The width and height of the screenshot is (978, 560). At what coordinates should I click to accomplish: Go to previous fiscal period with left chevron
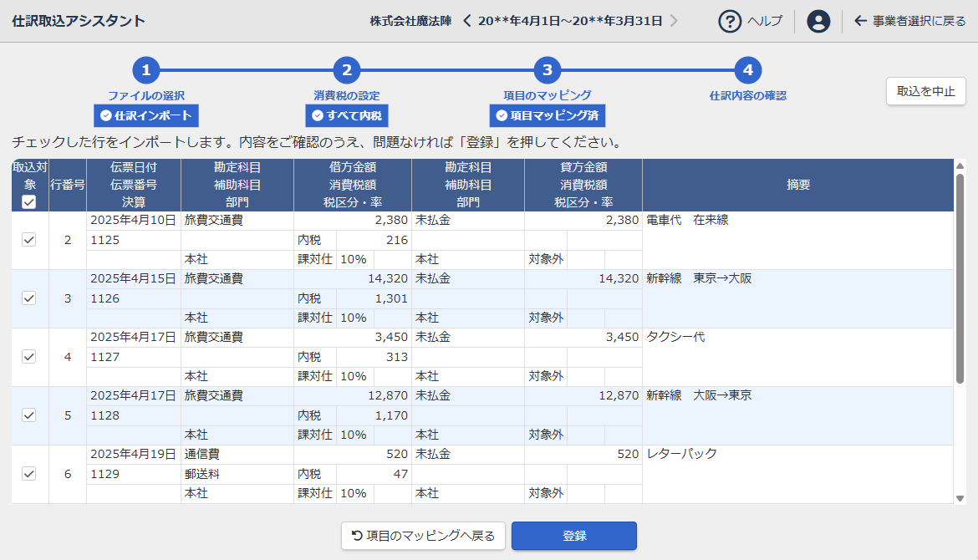pyautogui.click(x=466, y=21)
